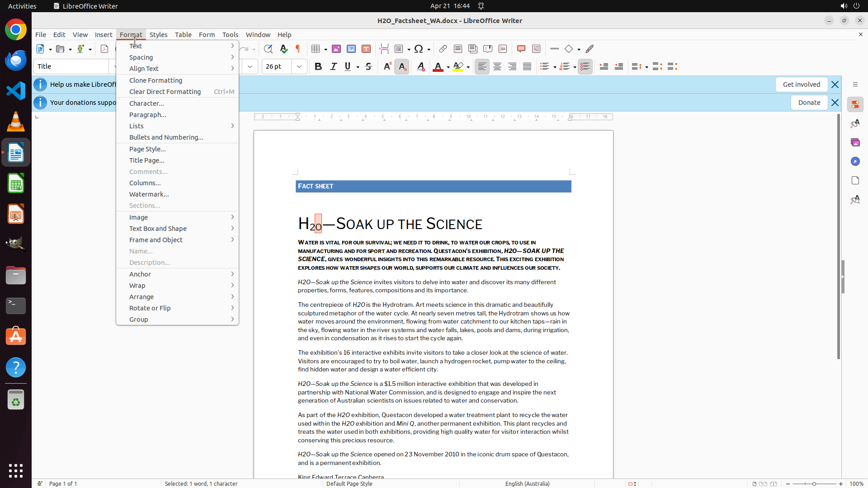The image size is (868, 488).
Task: Toggle Italic formatting button
Action: coord(333,66)
